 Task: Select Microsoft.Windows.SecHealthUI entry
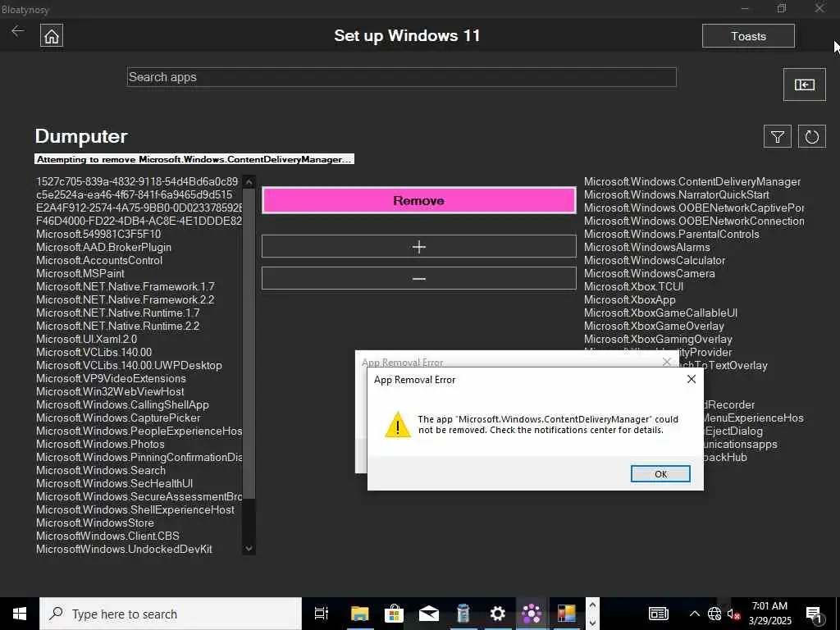(x=115, y=483)
